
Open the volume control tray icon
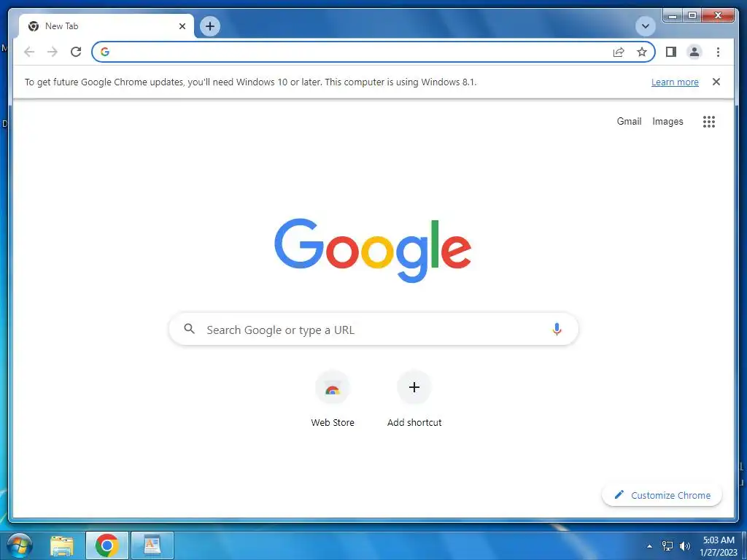tap(685, 545)
